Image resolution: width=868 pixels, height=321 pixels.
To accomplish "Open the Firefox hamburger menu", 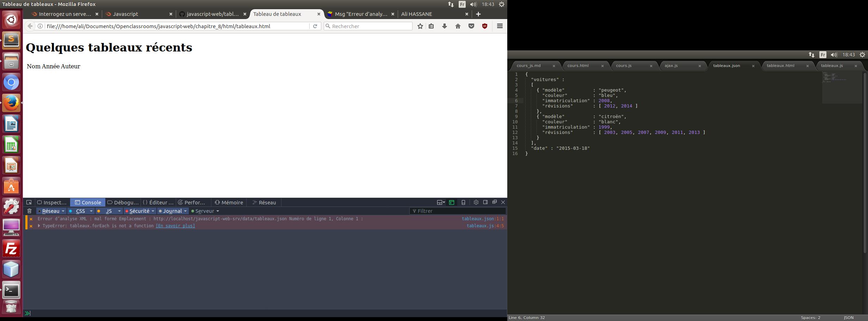I will click(500, 26).
